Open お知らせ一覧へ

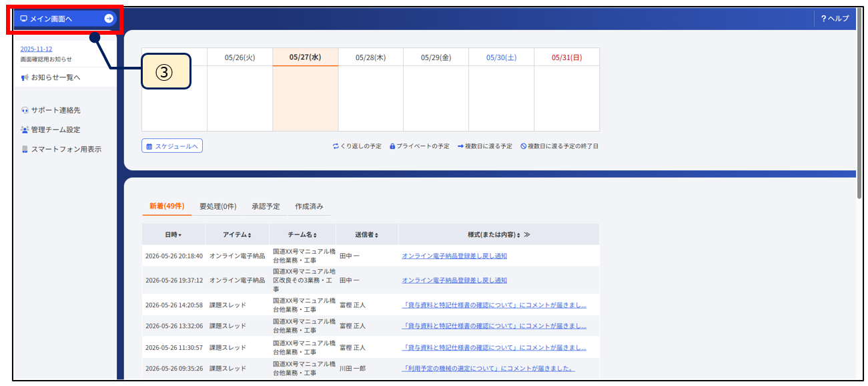pyautogui.click(x=50, y=77)
